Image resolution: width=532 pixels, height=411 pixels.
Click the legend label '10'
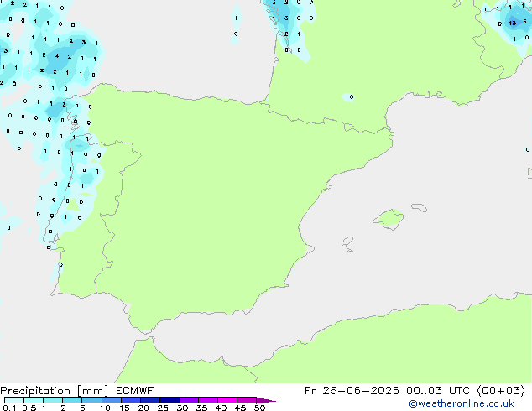(x=105, y=408)
